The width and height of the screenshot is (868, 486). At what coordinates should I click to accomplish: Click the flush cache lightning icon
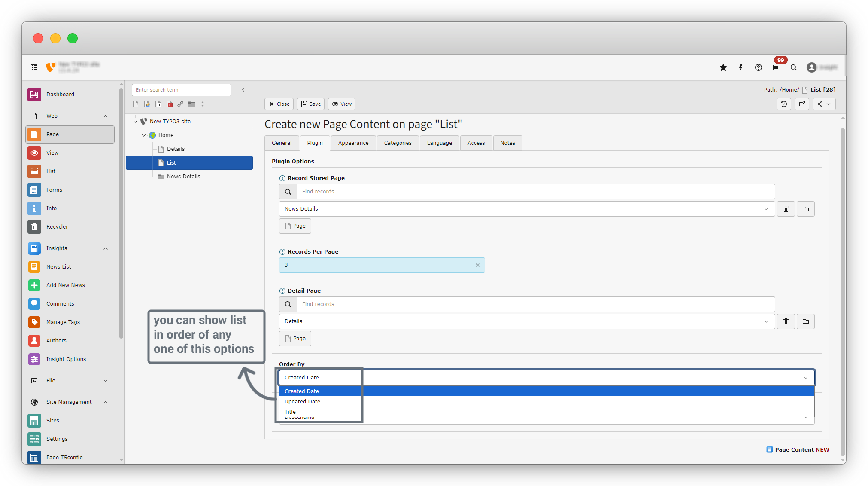point(741,67)
